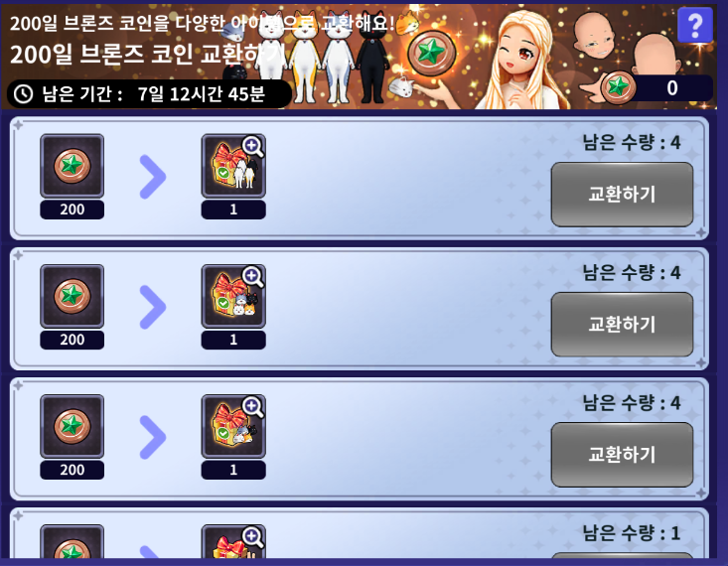Click the magnifier on second row reward
The image size is (728, 566).
point(252,277)
